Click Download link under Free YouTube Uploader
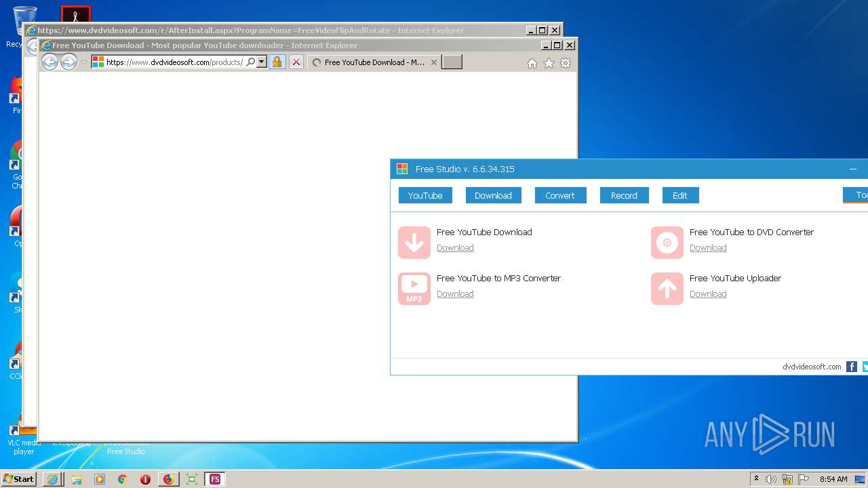This screenshot has height=488, width=868. click(708, 294)
